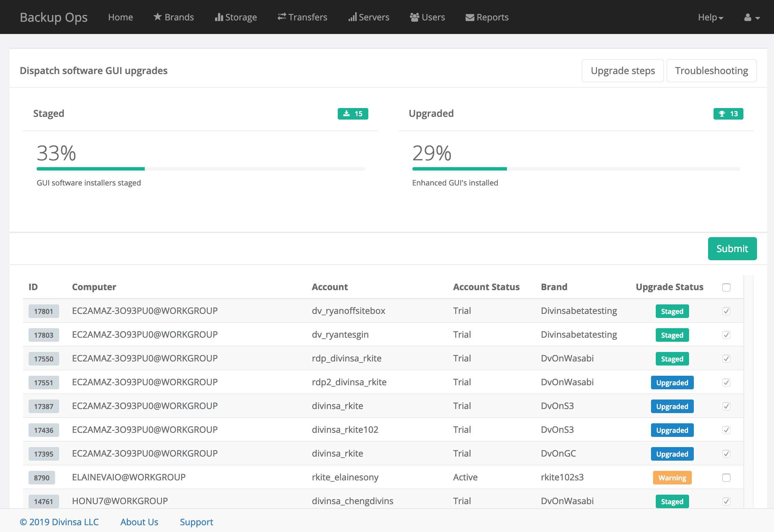This screenshot has width=774, height=532.
Task: Click the Storage bar chart icon
Action: pos(219,17)
